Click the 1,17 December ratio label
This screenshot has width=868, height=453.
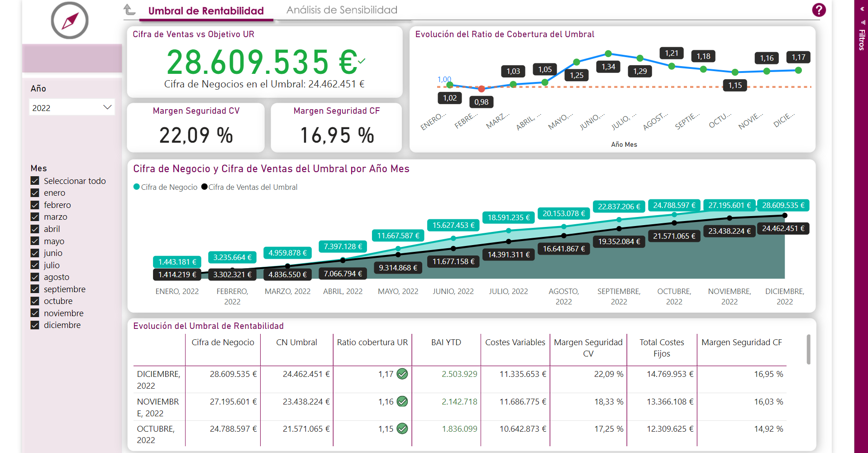[x=798, y=57]
